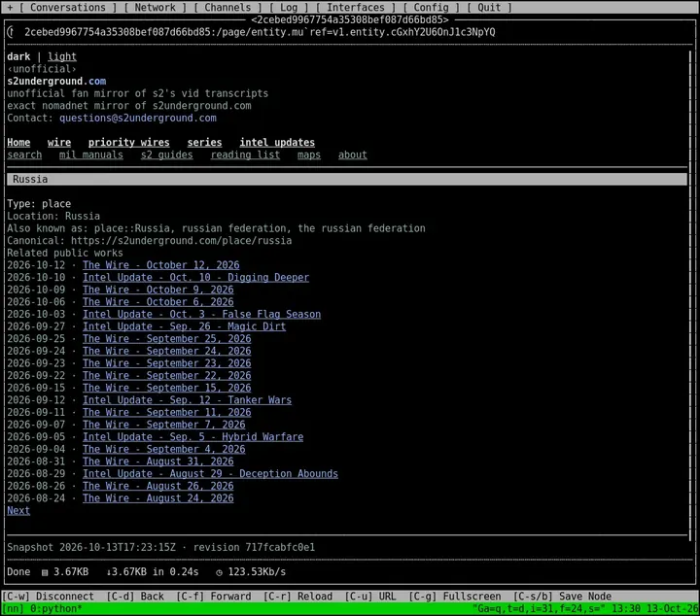Open the mil manuals link
The width and height of the screenshot is (700, 616).
tap(91, 154)
